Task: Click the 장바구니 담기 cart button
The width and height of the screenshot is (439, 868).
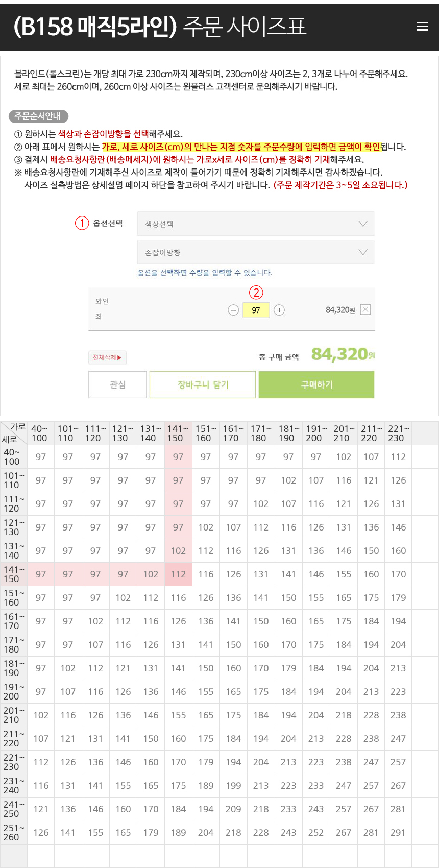Action: click(x=203, y=384)
